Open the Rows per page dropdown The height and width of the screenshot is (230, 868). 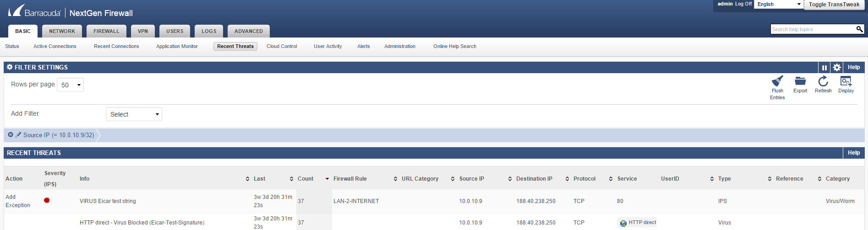70,85
